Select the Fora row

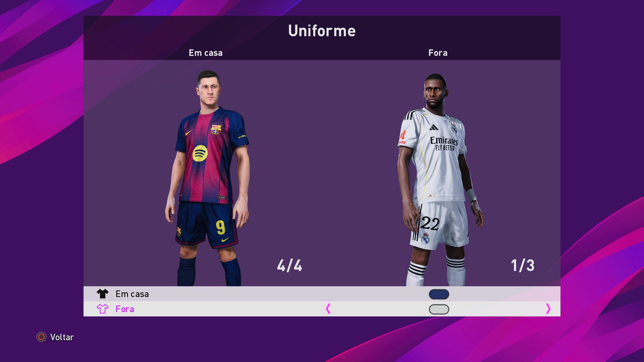click(322, 309)
